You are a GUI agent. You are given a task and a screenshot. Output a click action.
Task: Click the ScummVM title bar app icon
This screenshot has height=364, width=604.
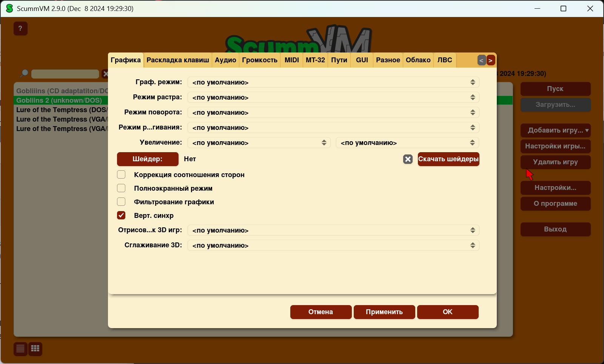tap(9, 8)
